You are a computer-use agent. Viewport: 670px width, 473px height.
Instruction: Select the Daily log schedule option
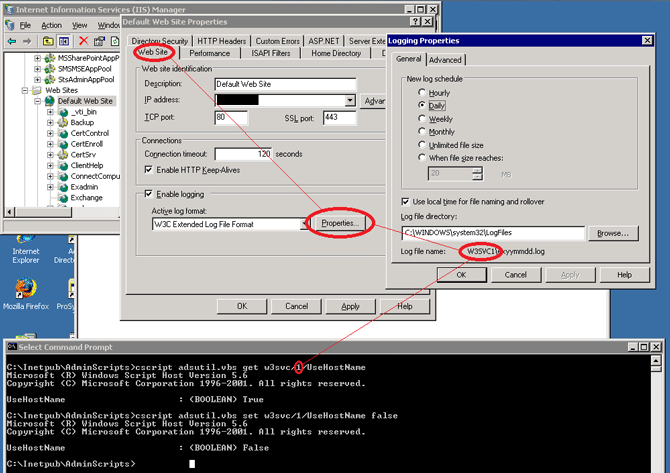coord(422,105)
